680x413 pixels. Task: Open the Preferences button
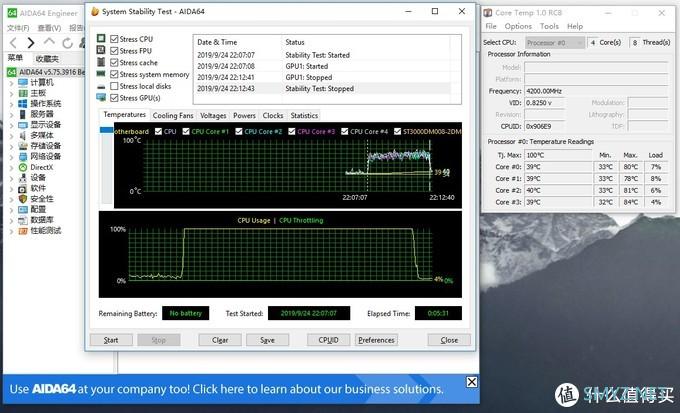(376, 340)
